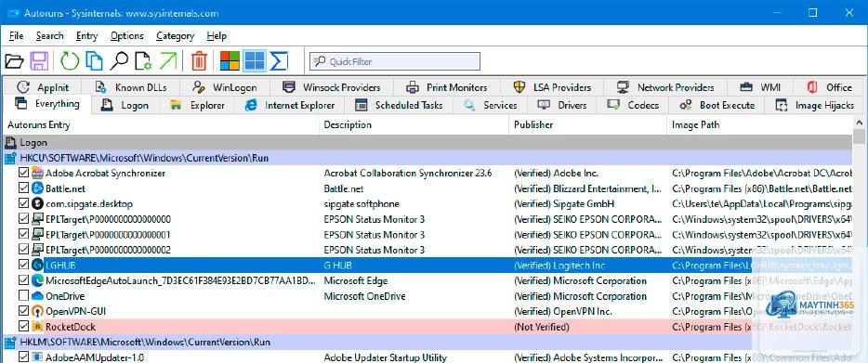Open the File menu
Screen dimensions: 868x363
16,36
